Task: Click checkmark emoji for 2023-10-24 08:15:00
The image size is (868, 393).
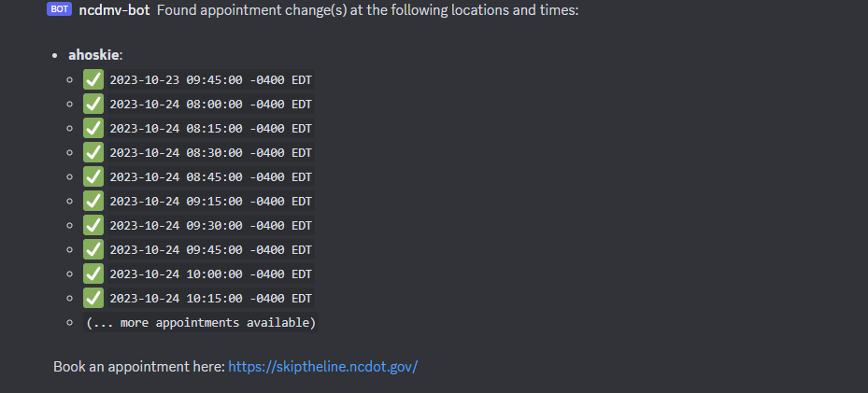Action: (93, 128)
